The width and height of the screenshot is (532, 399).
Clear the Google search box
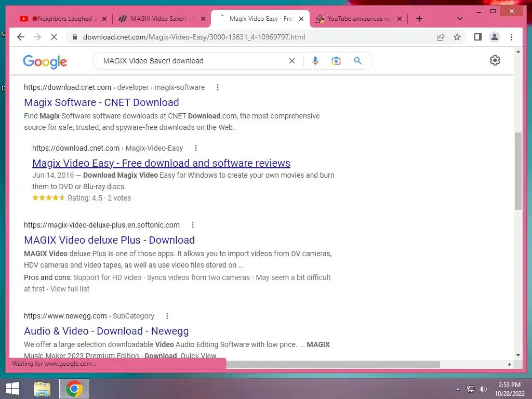click(x=292, y=61)
